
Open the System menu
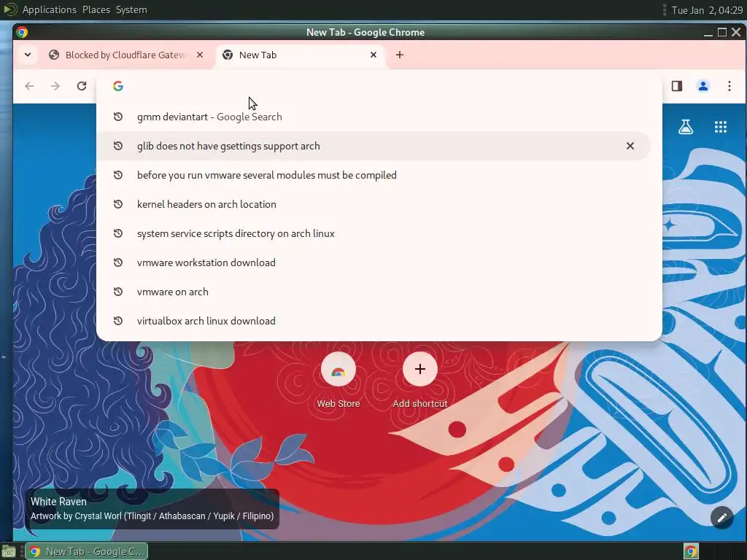pyautogui.click(x=131, y=9)
